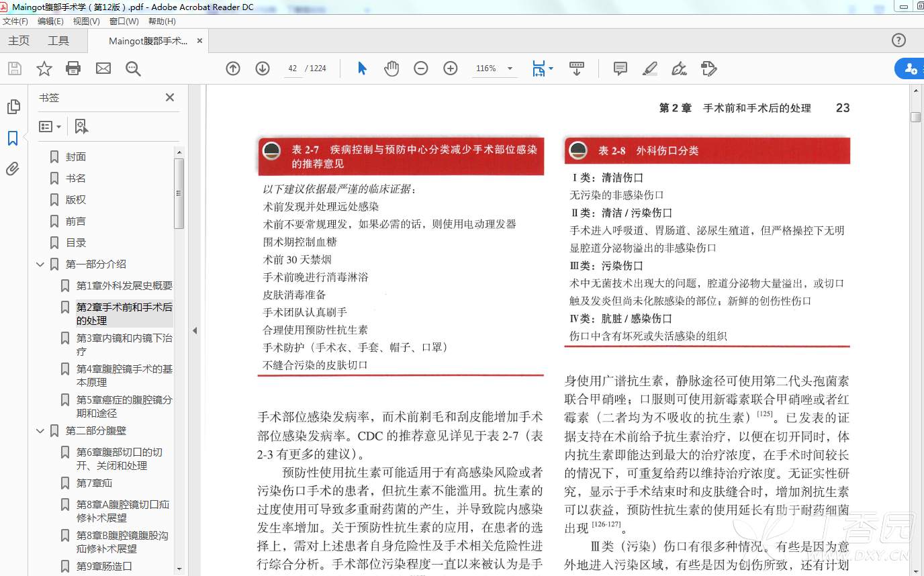Open 窗口(W) menu
Screen dimensions: 924x576
123,21
